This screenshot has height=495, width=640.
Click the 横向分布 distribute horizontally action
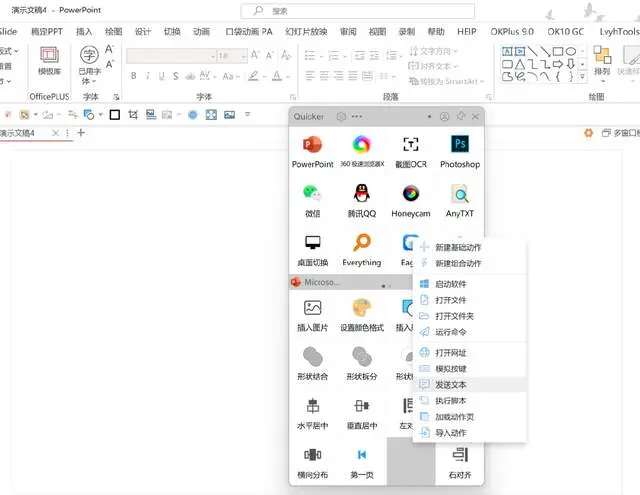pyautogui.click(x=312, y=463)
